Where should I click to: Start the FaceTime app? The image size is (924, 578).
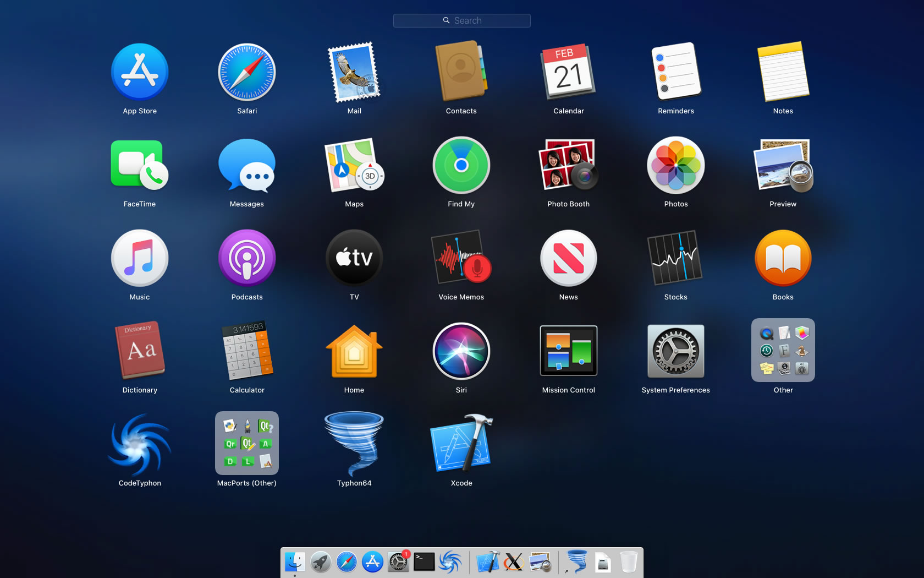[x=140, y=165]
